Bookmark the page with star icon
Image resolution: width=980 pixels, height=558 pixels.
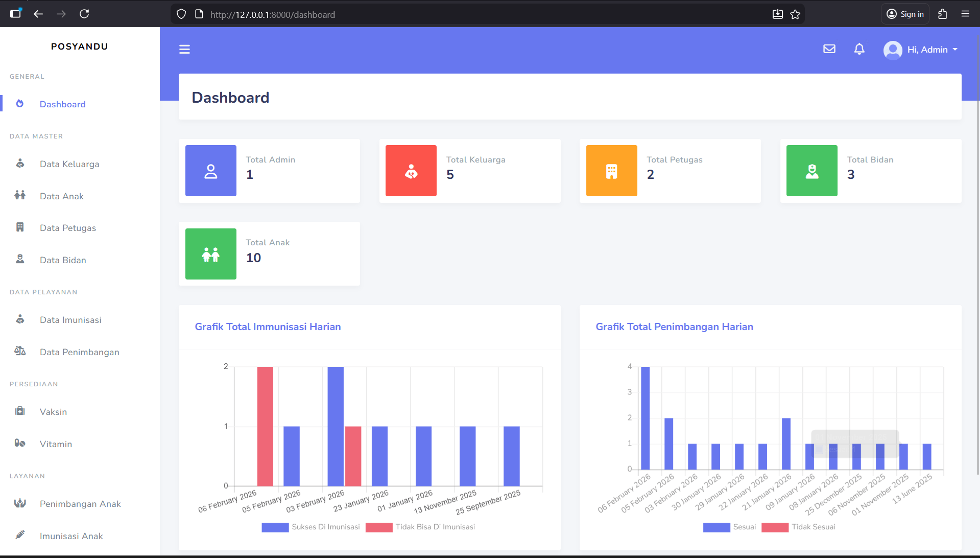point(795,14)
